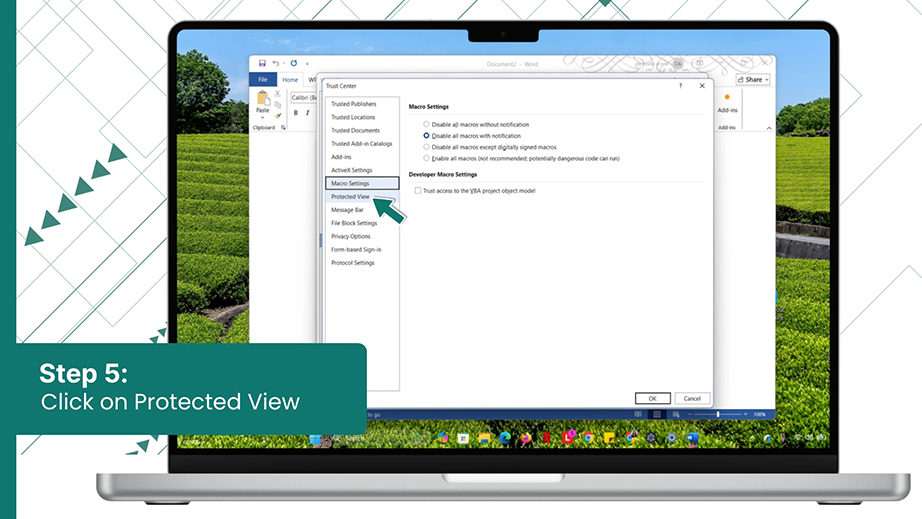
Task: Click the Save icon in Word's title bar
Action: click(262, 63)
